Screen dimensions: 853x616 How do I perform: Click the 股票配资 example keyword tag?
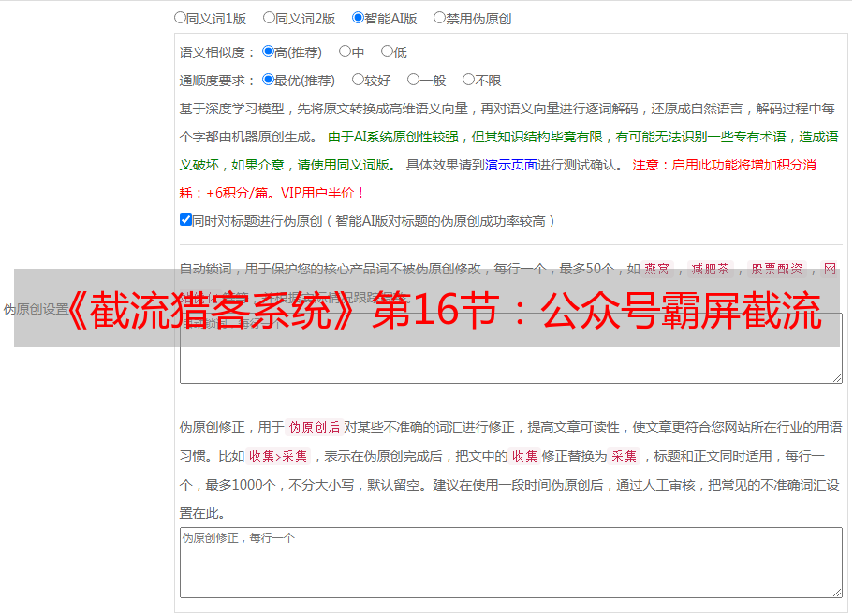[x=777, y=269]
